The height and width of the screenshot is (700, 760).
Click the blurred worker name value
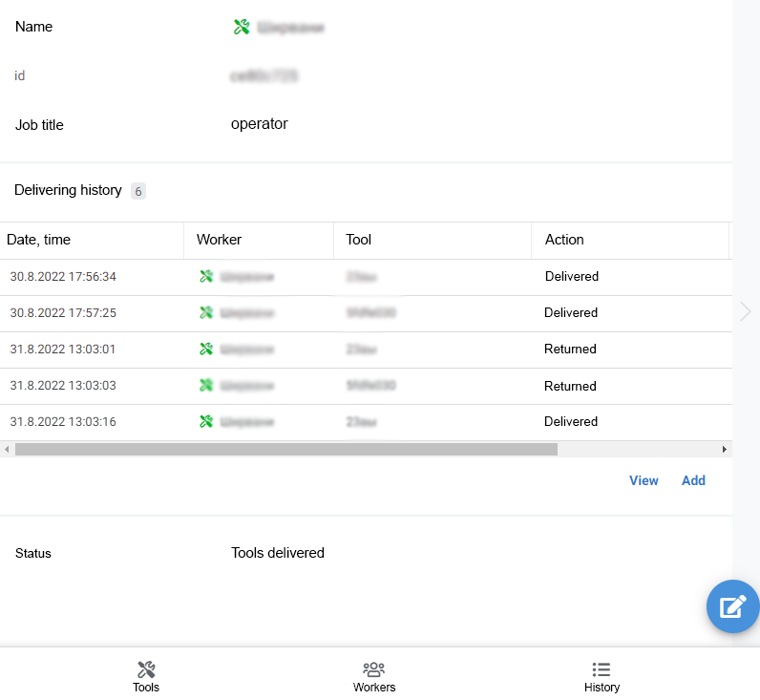(x=290, y=28)
